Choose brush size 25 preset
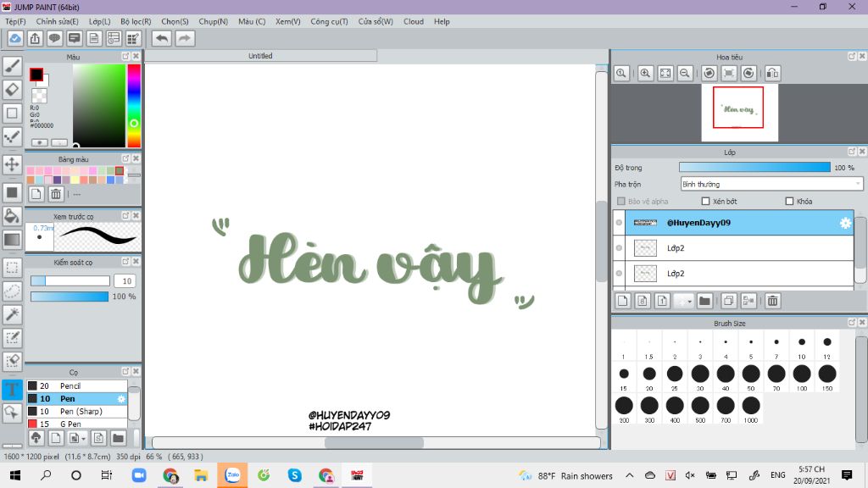The height and width of the screenshot is (488, 868). click(x=675, y=377)
